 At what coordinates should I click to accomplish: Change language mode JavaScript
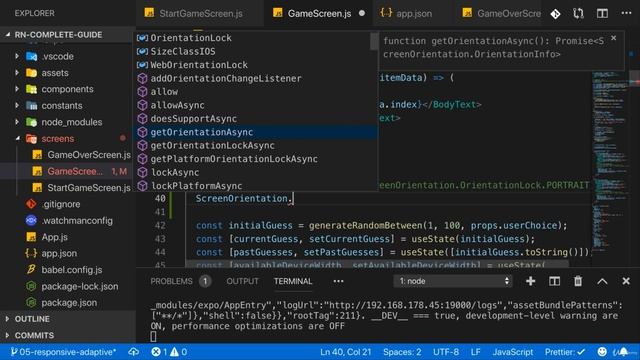tap(513, 352)
